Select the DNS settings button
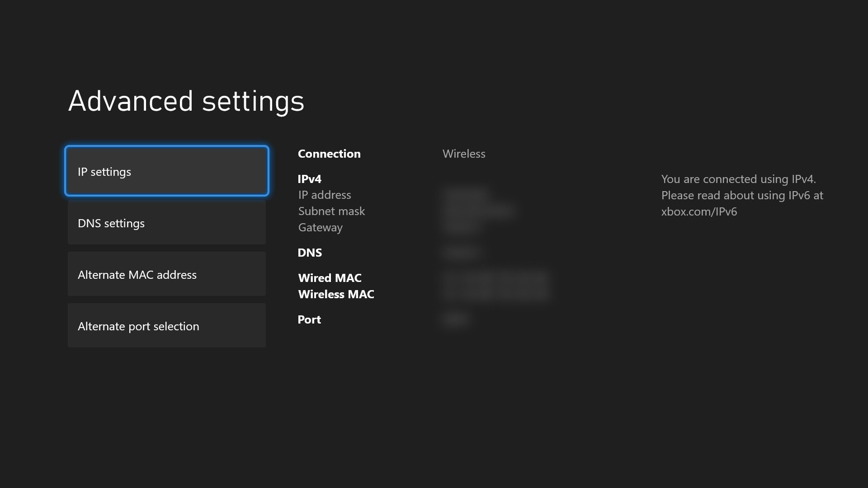This screenshot has width=868, height=488. (166, 223)
